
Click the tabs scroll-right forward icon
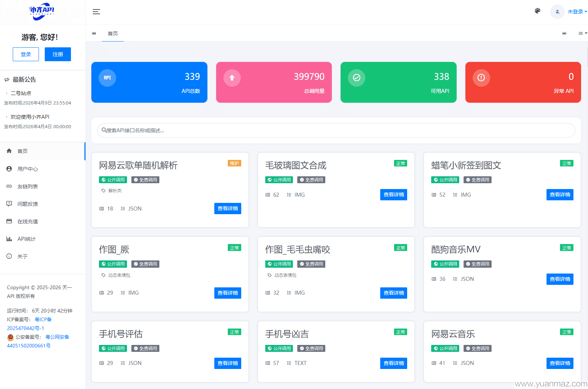tap(564, 33)
